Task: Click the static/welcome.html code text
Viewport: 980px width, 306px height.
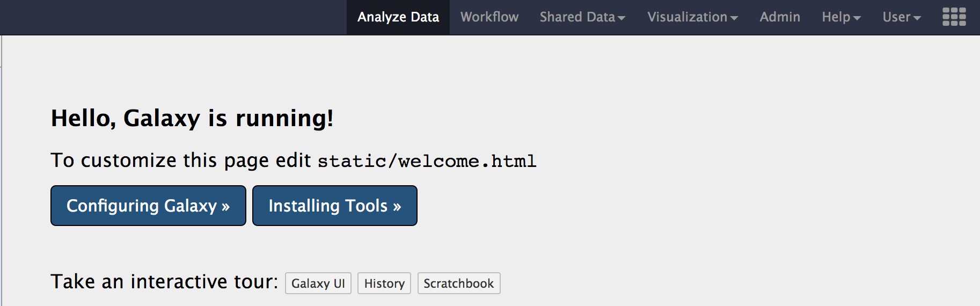Action: click(427, 161)
